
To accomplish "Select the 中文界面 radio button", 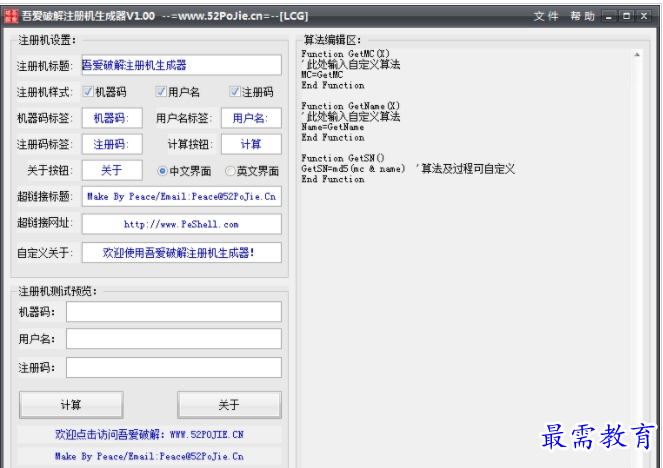I will point(162,171).
